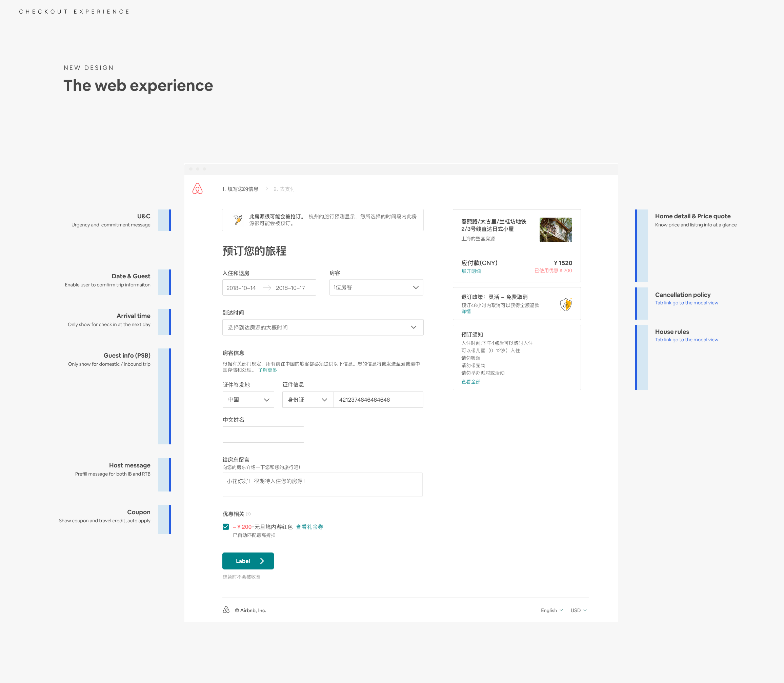This screenshot has height=683, width=784.
Task: Click the 中文姓名 name input field
Action: (263, 435)
